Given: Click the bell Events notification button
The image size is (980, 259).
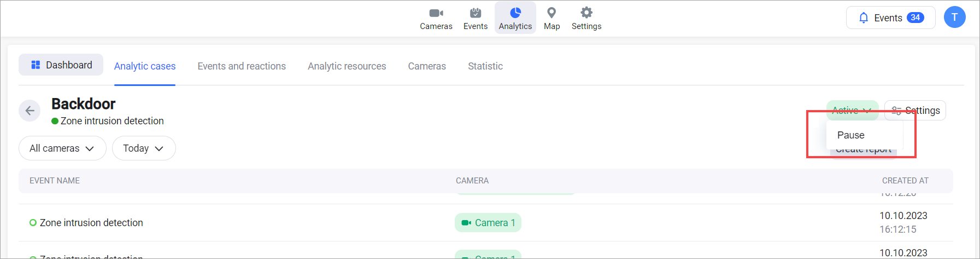Looking at the screenshot, I should [890, 18].
